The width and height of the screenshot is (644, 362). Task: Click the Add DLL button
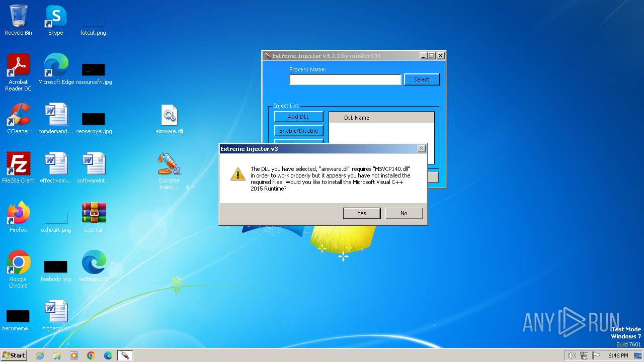click(x=298, y=117)
